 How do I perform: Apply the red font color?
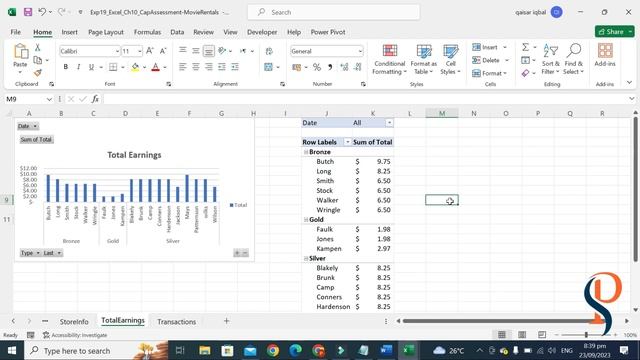tap(156, 67)
